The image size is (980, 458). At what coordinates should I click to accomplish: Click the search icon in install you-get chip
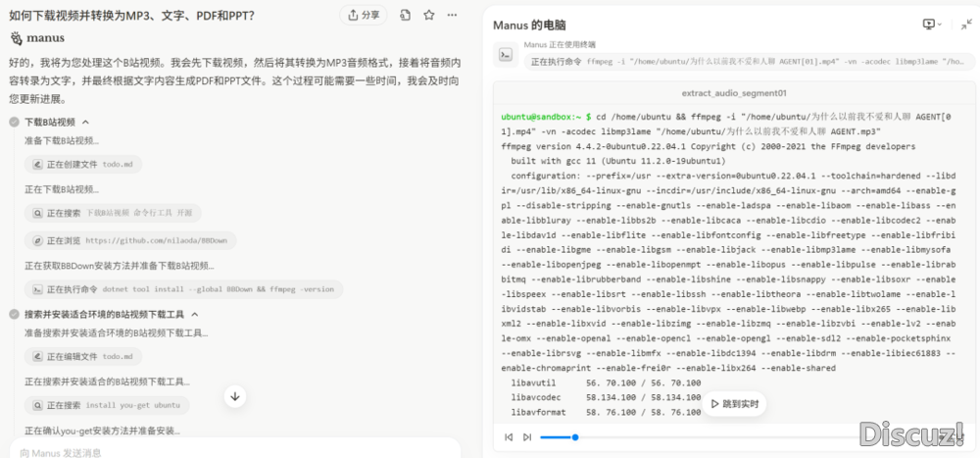[37, 405]
